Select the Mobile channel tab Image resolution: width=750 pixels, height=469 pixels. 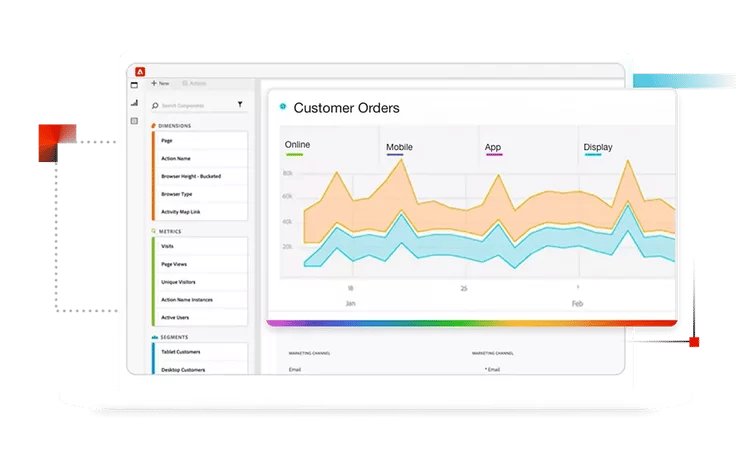399,149
